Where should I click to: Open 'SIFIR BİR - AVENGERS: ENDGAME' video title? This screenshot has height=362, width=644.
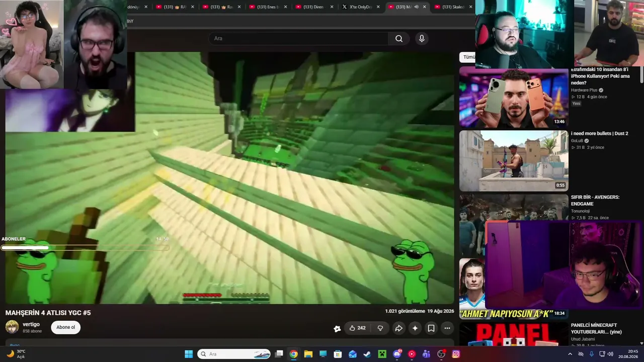pos(595,201)
